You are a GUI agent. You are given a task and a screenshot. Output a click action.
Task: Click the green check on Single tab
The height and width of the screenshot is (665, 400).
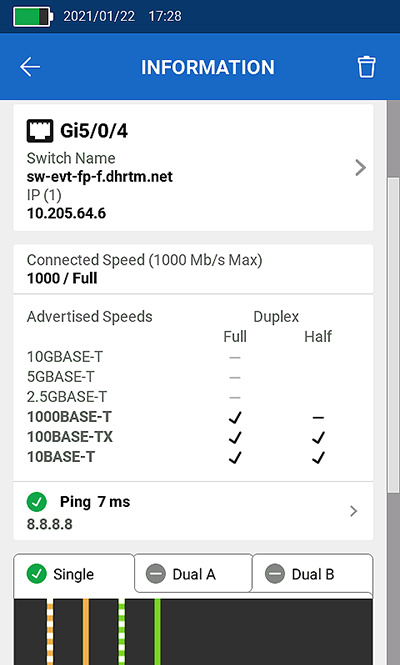point(37,574)
